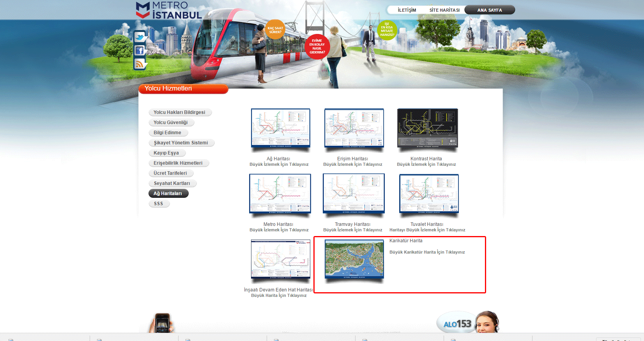
Task: Click the red 'Evime En Kolay Nasıl Giderim?' bubble
Action: click(x=317, y=46)
